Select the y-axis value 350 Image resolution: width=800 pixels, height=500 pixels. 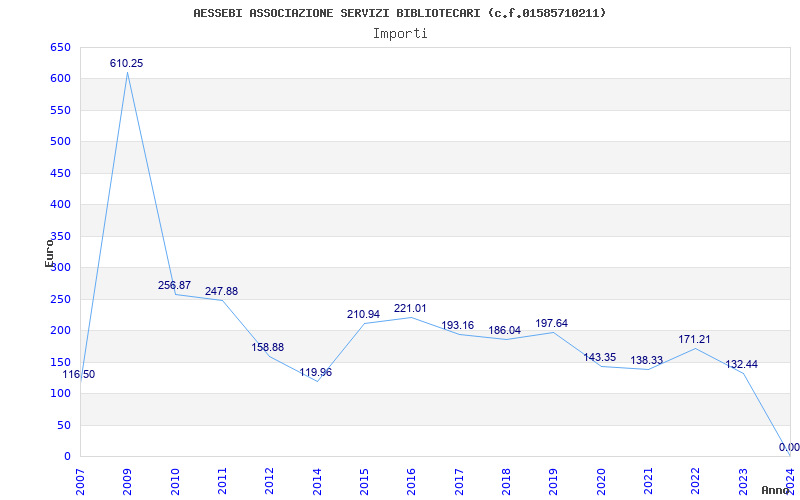[x=60, y=236]
